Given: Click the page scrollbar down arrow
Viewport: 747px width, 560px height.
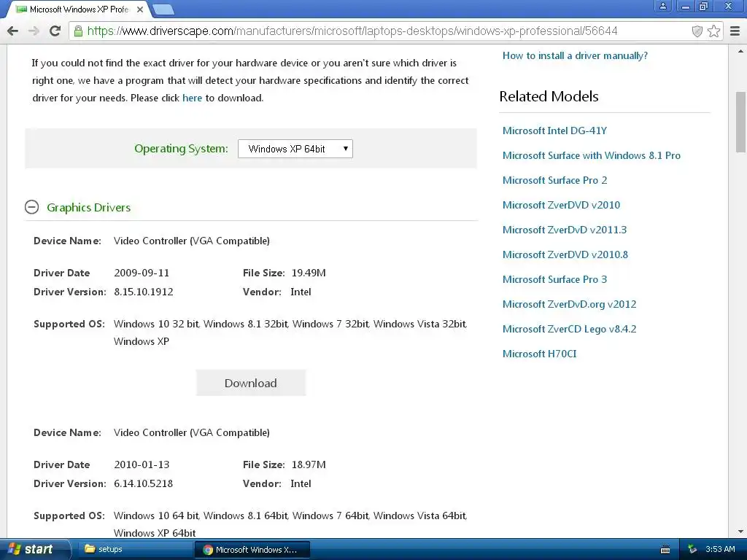Looking at the screenshot, I should (x=740, y=532).
